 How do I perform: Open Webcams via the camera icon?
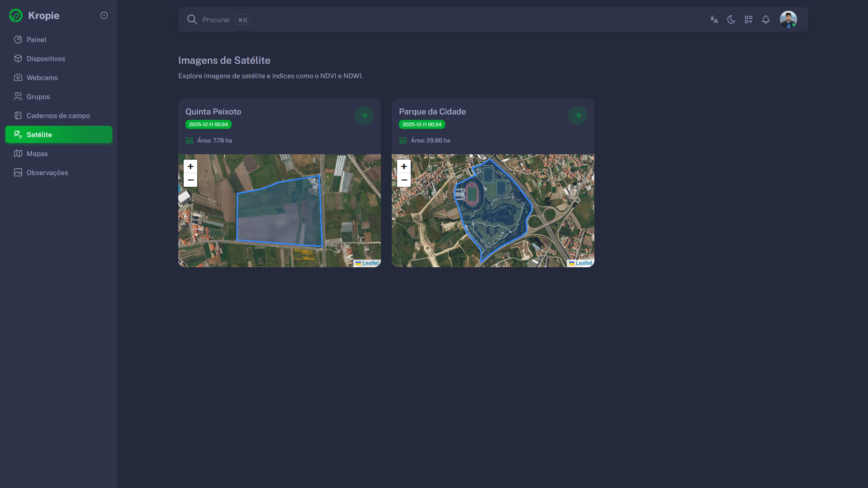tap(18, 77)
